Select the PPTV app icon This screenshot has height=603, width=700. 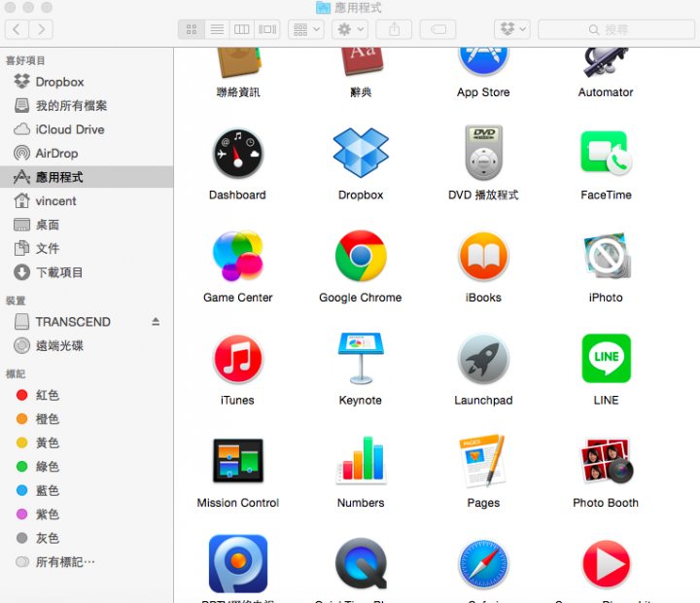tap(238, 564)
